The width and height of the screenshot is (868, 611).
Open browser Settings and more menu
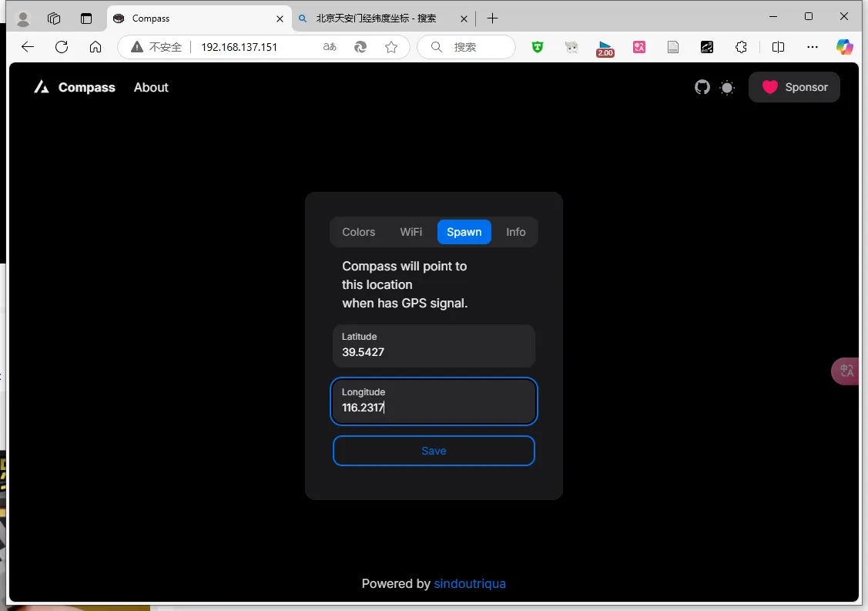click(813, 47)
